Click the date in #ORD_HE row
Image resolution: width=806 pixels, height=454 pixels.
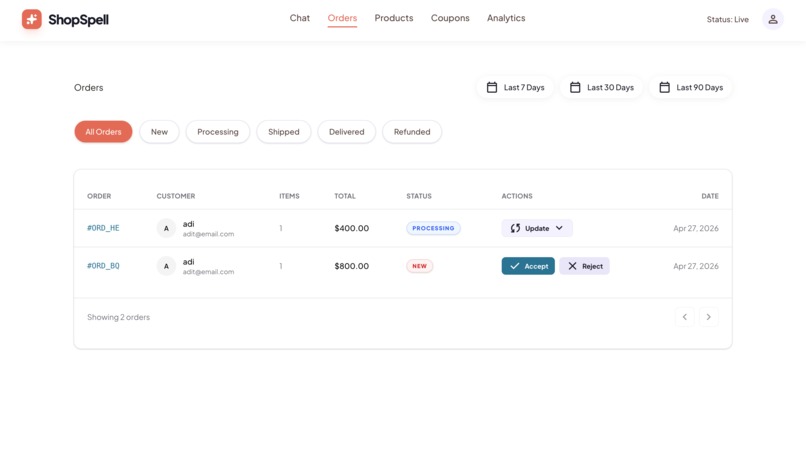(x=696, y=228)
